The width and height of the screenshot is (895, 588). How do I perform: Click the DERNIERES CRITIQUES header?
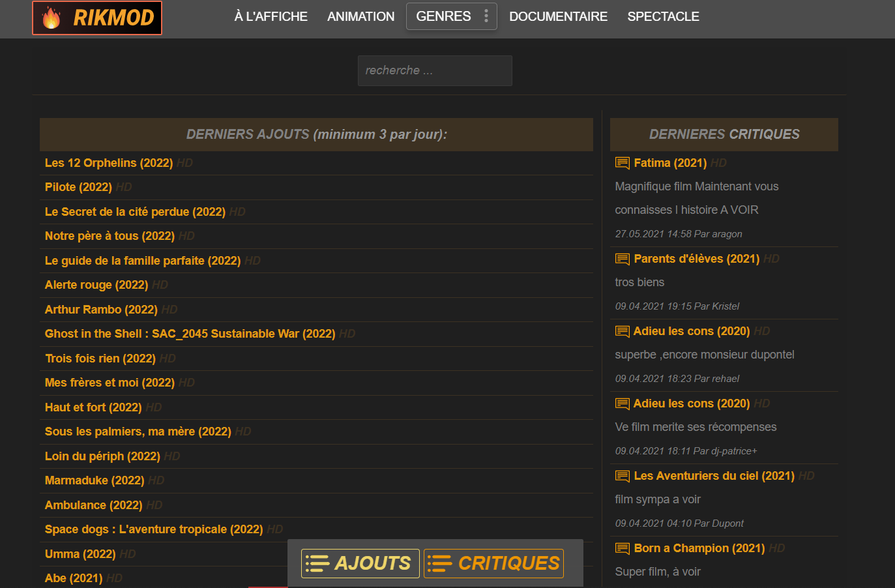724,134
